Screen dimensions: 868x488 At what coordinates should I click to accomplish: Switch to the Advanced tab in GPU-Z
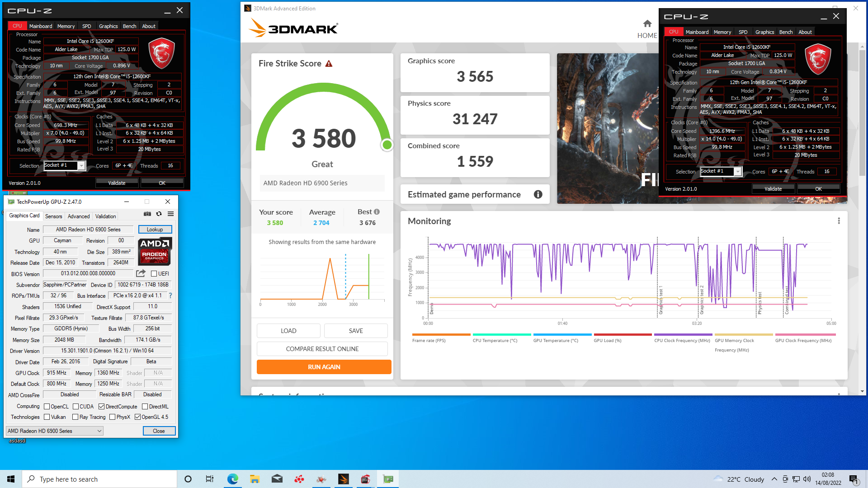(x=79, y=216)
